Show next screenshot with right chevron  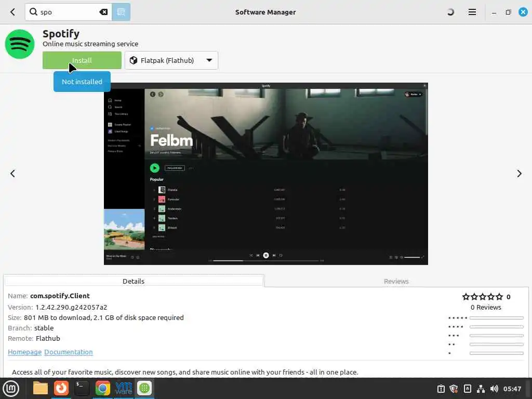click(519, 174)
